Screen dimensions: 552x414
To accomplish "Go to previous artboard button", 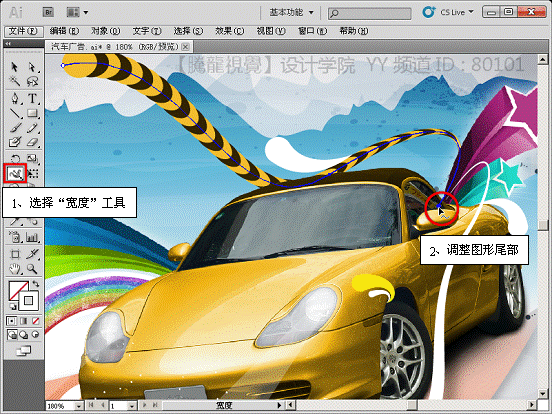I will (103, 406).
